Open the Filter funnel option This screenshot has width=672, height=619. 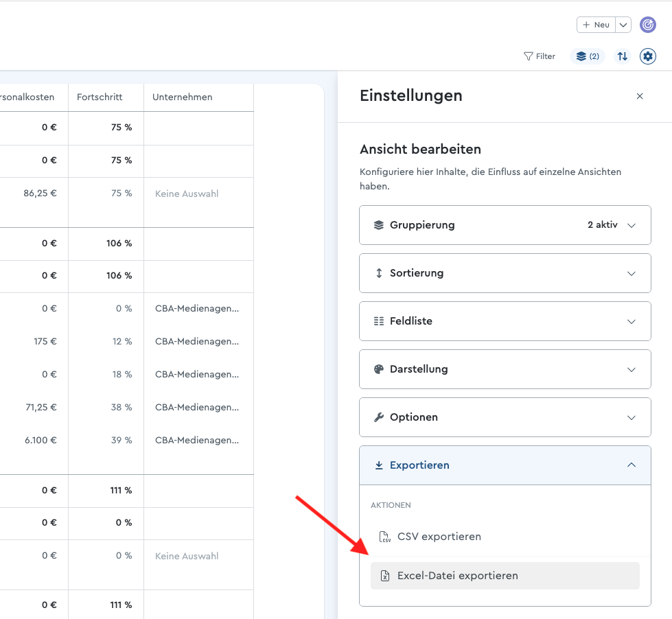tap(539, 56)
